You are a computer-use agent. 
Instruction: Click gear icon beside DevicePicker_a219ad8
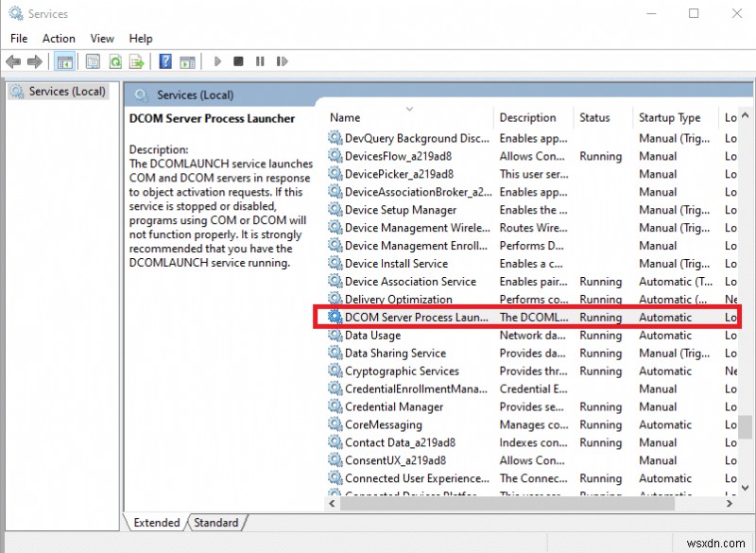pos(335,174)
